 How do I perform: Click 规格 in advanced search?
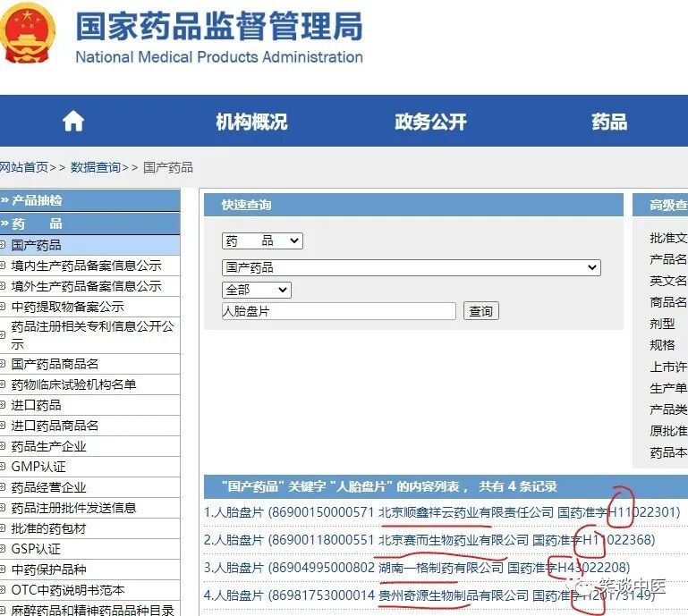[x=662, y=345]
